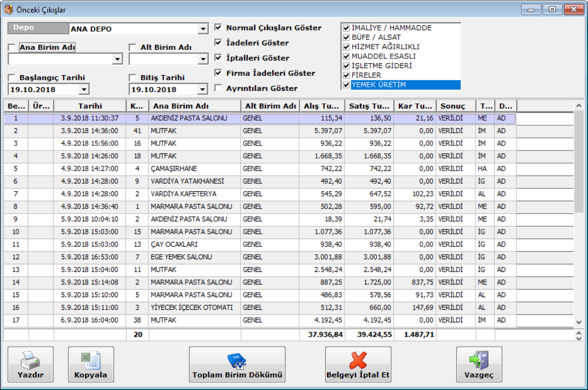Image resolution: width=588 pixels, height=390 pixels.
Task: Toggle the Başlangıç Tarihi checkbox
Action: coord(12,78)
